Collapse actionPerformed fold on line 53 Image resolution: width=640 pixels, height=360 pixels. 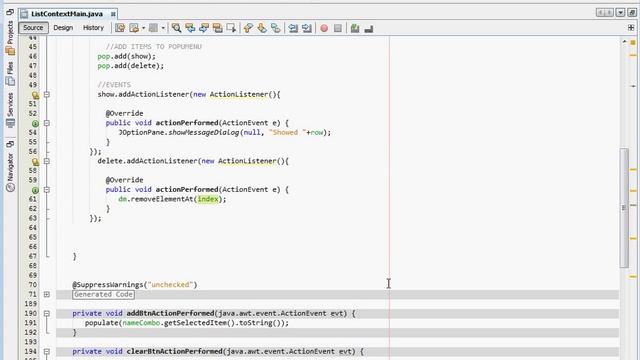tap(47, 123)
